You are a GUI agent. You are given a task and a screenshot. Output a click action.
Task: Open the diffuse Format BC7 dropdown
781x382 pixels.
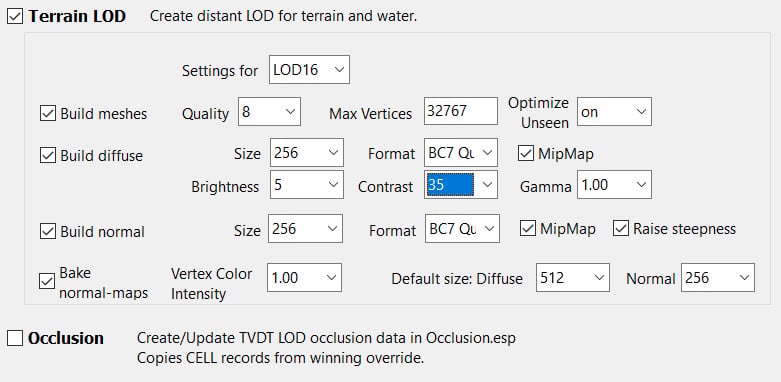[461, 152]
